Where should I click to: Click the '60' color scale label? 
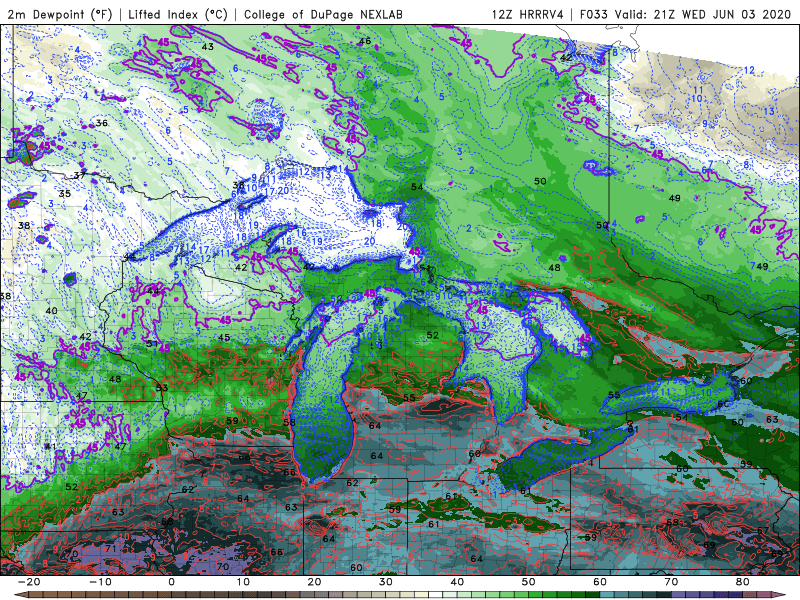(x=600, y=582)
